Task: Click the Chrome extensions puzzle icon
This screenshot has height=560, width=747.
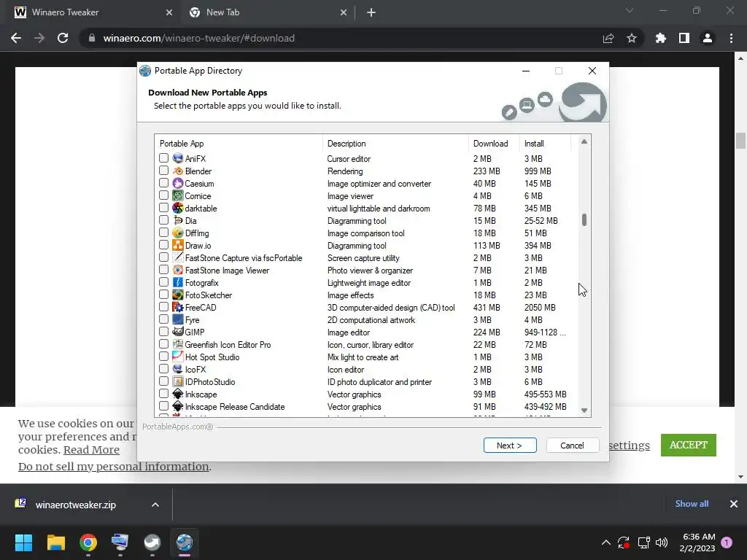Action: click(x=660, y=38)
